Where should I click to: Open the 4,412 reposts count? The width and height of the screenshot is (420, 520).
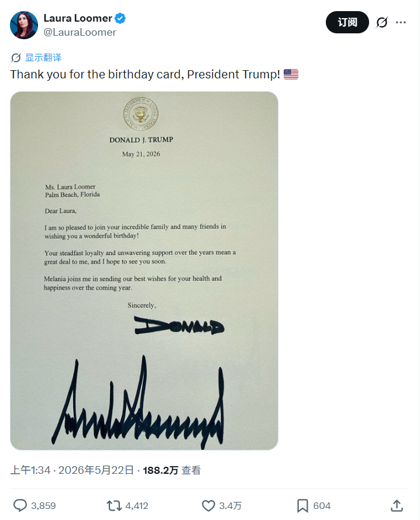click(x=137, y=506)
